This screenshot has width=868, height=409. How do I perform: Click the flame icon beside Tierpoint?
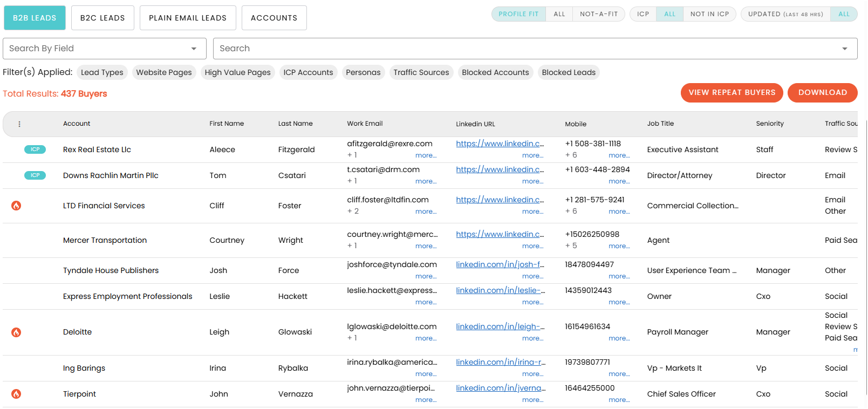(x=16, y=394)
